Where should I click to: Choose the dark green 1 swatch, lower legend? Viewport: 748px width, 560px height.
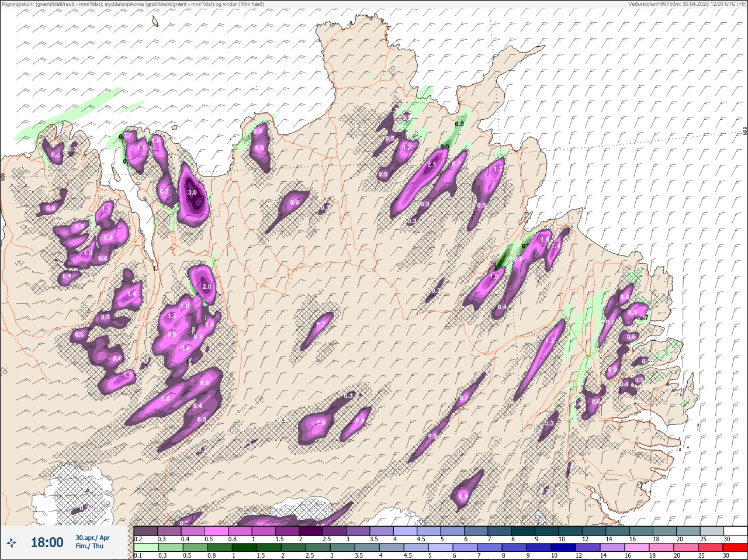coord(245,548)
